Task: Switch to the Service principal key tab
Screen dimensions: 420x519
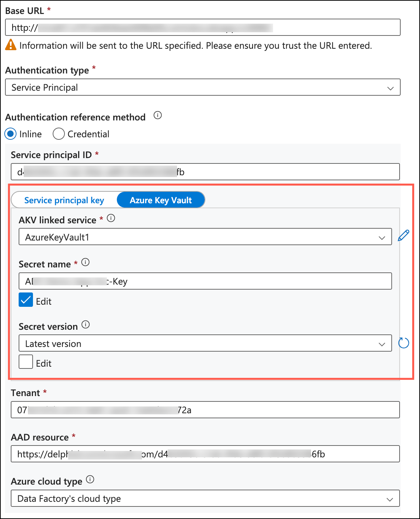Action: (64, 200)
